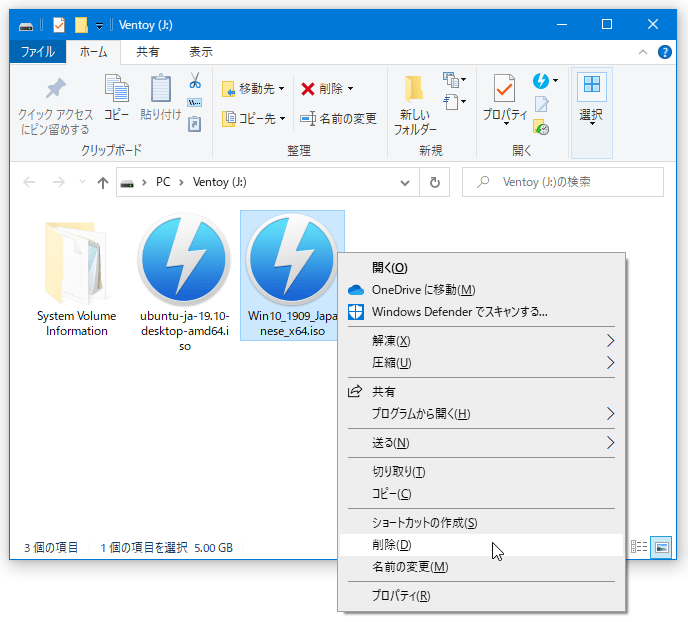This screenshot has height=622, width=688.
Task: Click the Up one level arrow
Action: pos(103,182)
